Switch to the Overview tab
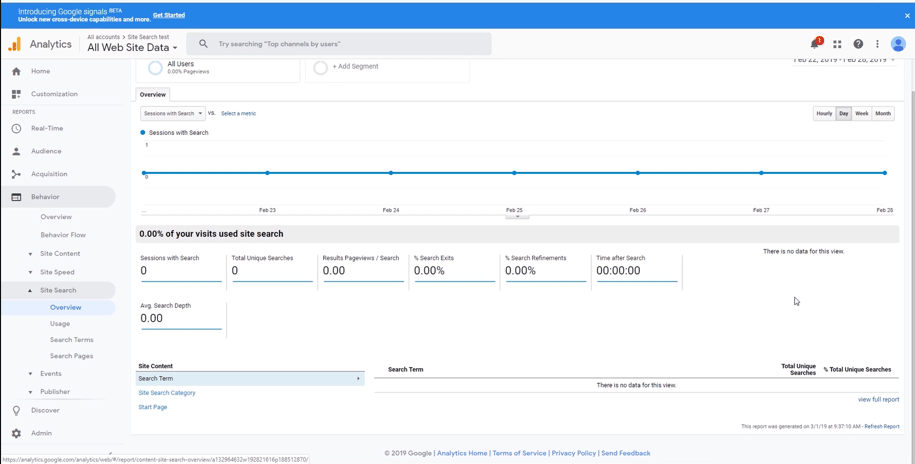Screen dimensions: 915x464 click(153, 95)
